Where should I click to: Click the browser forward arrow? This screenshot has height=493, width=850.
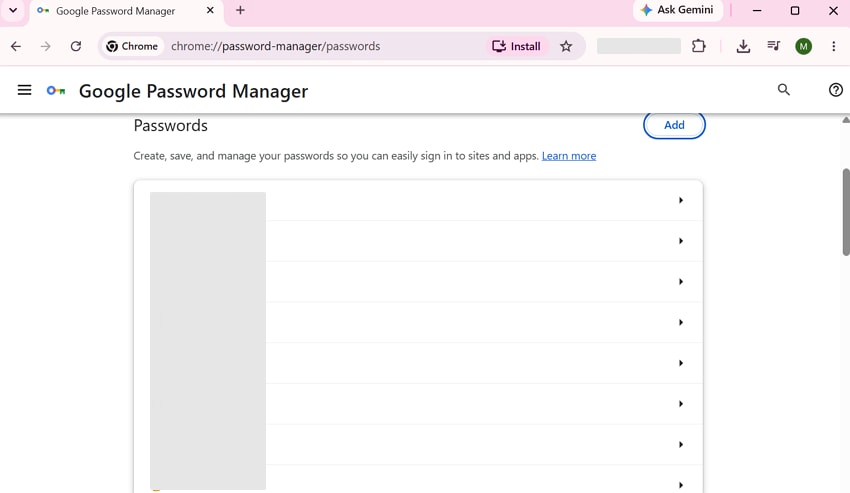coord(46,46)
